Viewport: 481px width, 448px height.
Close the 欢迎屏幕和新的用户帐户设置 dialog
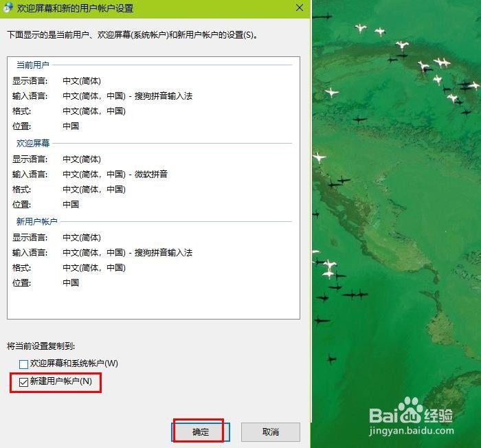300,8
